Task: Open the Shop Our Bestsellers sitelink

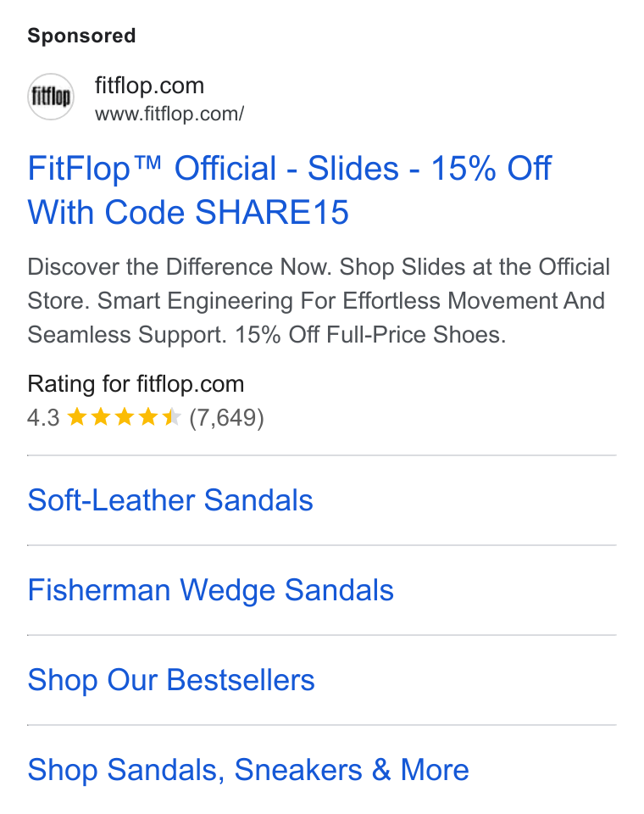Action: click(171, 680)
